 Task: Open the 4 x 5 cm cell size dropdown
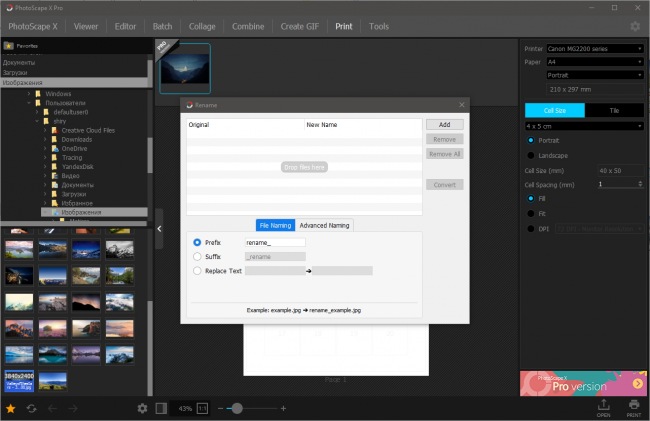click(585, 126)
